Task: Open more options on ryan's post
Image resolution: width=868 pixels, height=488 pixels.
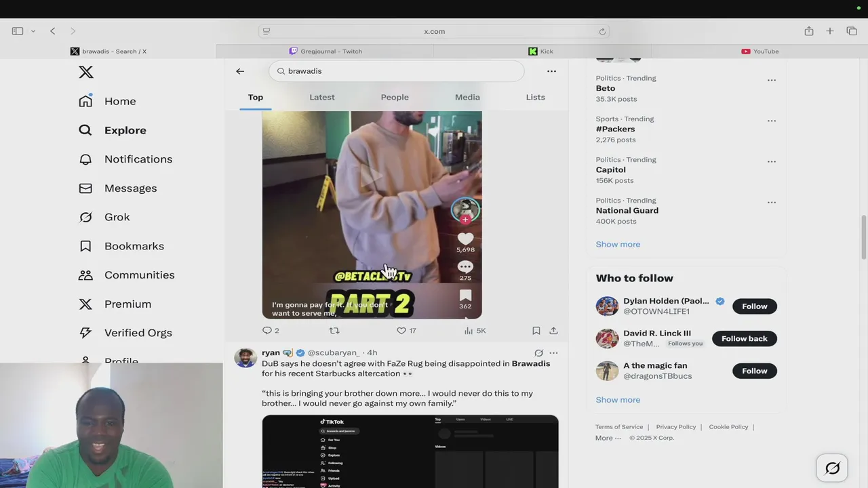Action: click(x=553, y=353)
